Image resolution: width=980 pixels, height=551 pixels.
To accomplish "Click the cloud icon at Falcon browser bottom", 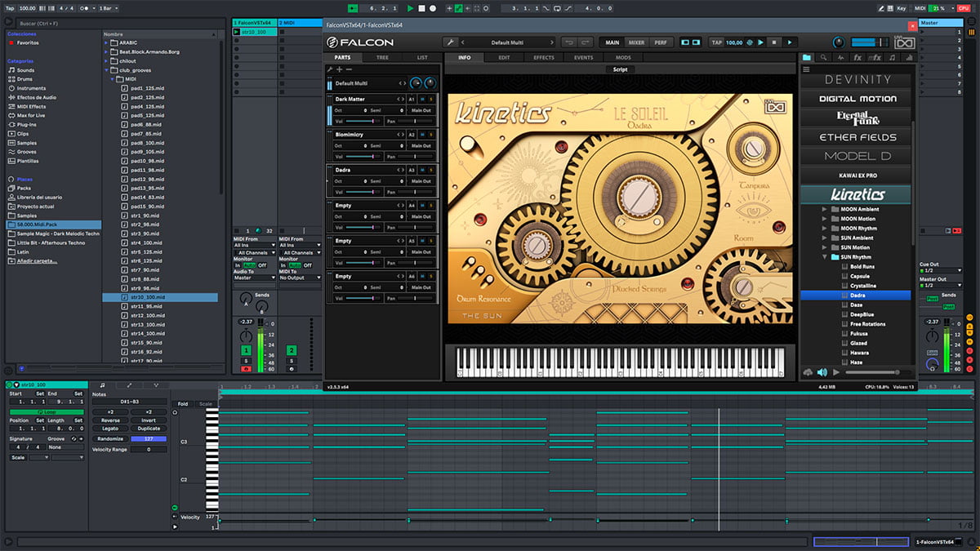I will tap(808, 372).
